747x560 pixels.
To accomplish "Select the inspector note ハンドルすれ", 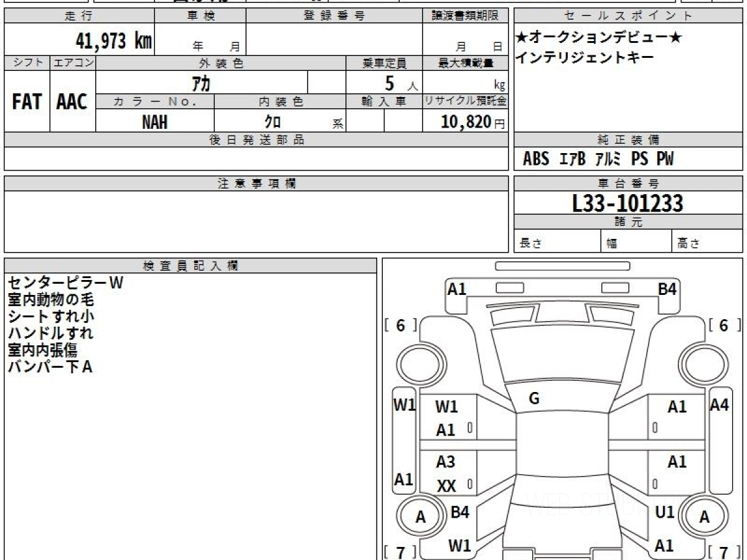I will [x=51, y=334].
